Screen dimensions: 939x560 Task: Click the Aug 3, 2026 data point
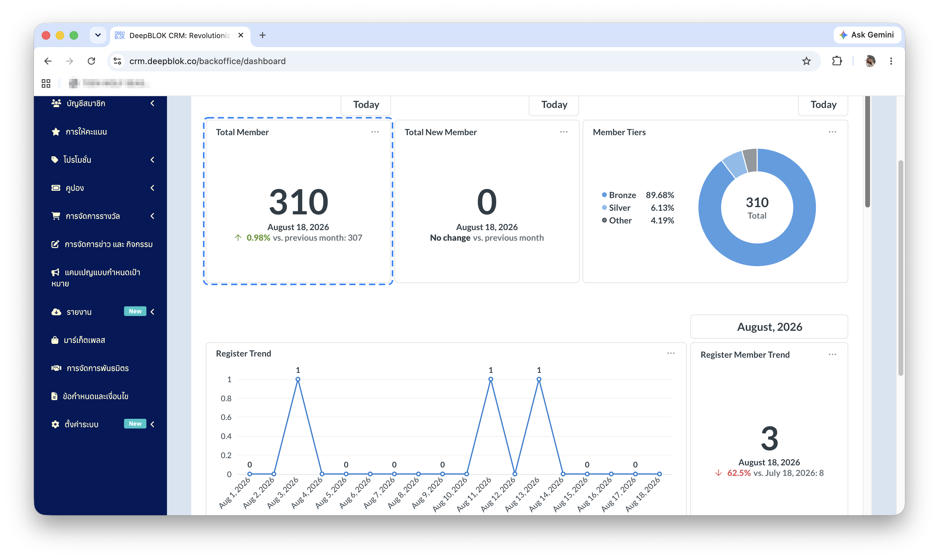tap(298, 379)
